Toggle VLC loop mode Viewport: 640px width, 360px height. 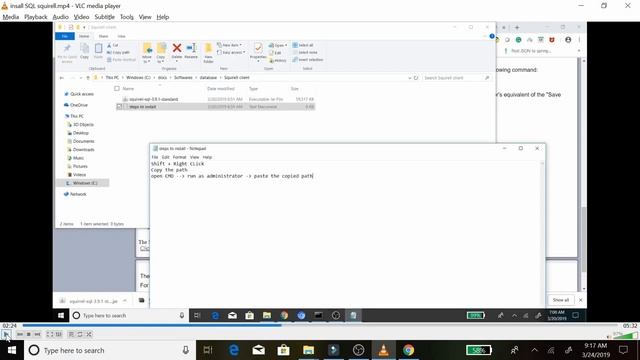80,334
